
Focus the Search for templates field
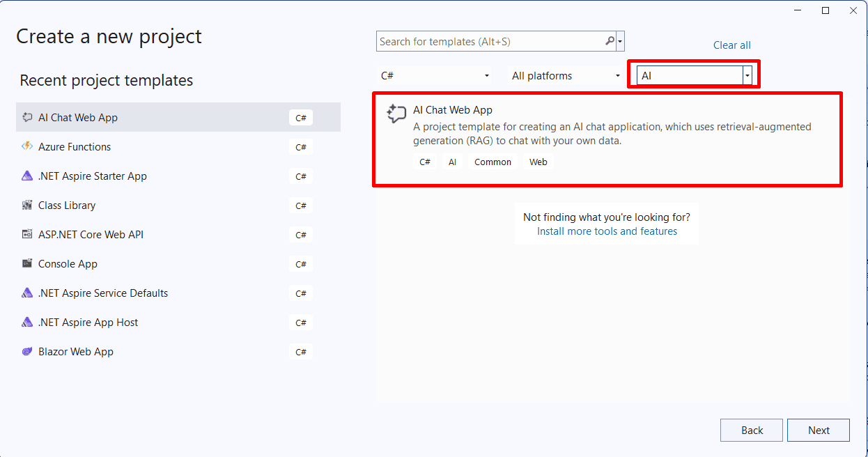(x=490, y=42)
